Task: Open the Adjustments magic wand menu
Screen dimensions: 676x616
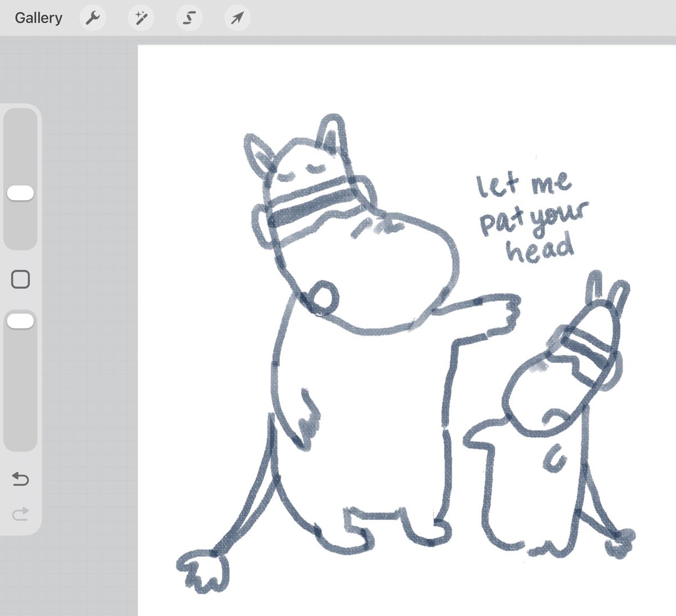Action: click(141, 18)
